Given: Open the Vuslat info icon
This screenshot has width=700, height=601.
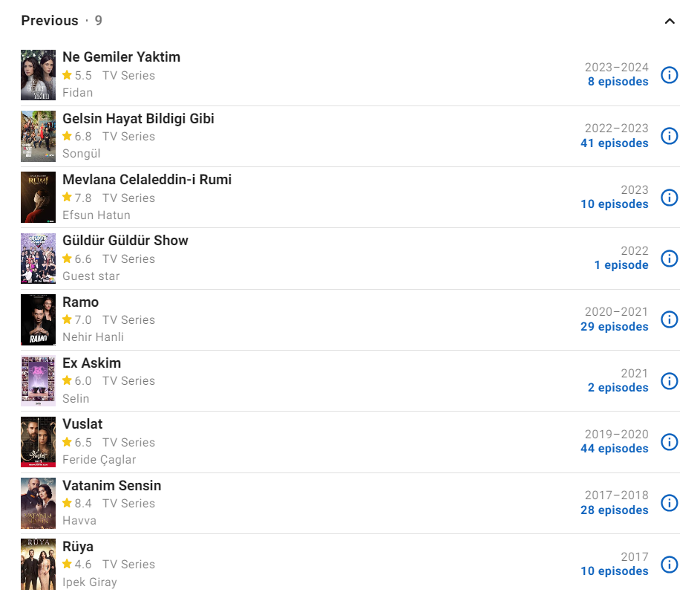Looking at the screenshot, I should coord(669,442).
